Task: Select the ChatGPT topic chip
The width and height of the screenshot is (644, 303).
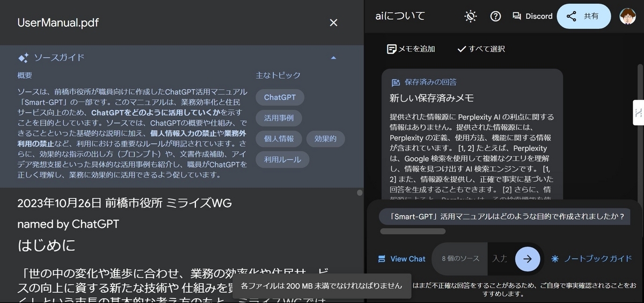Action: (280, 98)
